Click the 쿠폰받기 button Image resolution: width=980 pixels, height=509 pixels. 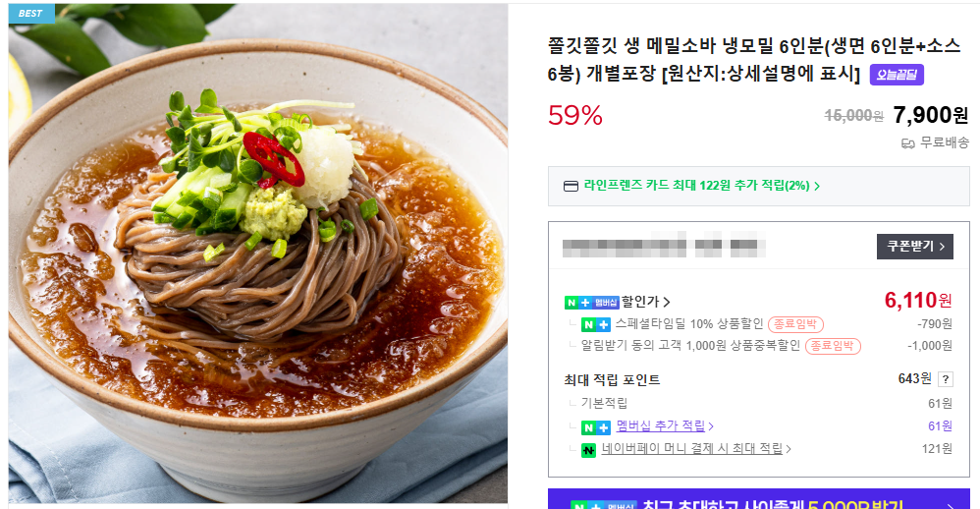point(915,247)
